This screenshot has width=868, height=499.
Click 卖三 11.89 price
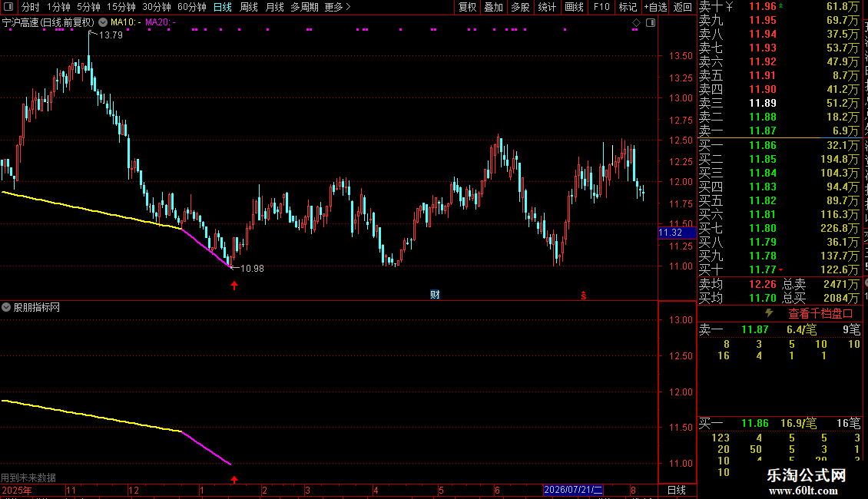pos(762,103)
